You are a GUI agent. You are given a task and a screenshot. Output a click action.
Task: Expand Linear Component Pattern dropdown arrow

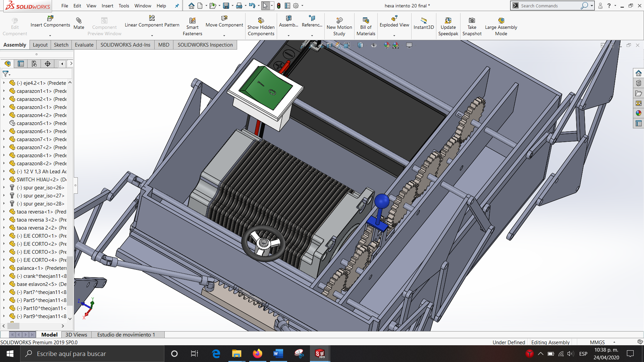(x=152, y=36)
